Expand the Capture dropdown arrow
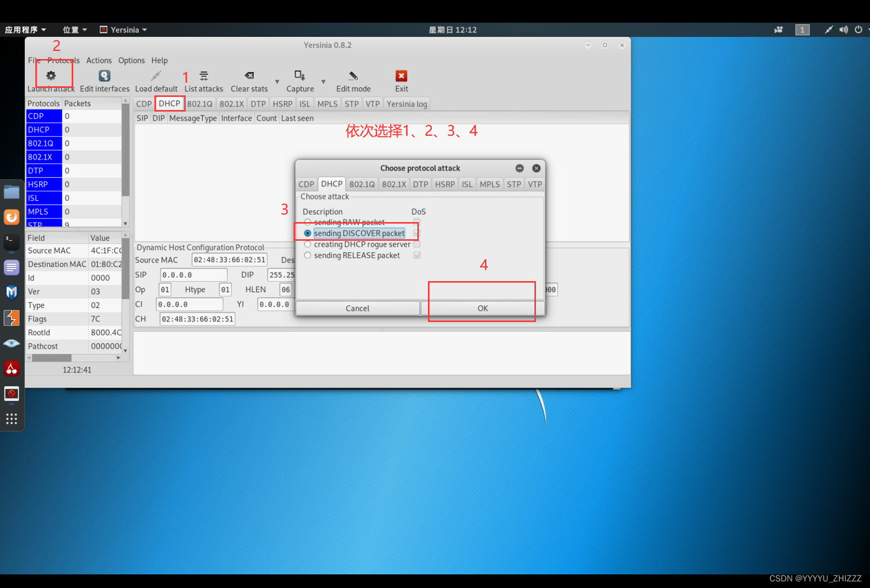The width and height of the screenshot is (870, 588). [323, 81]
